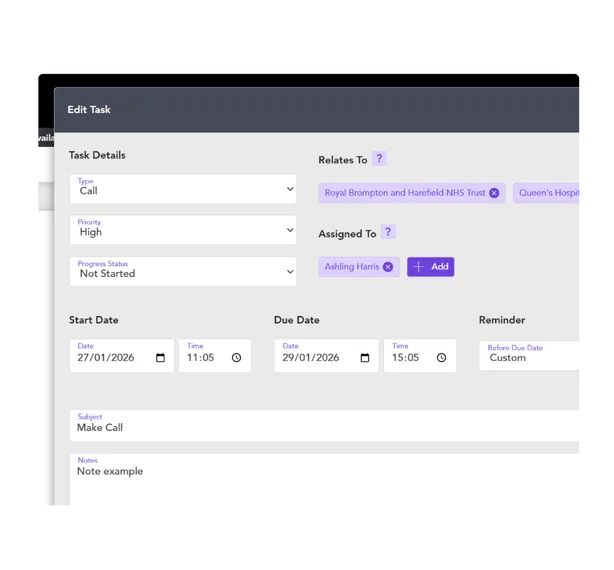
Task: Open Start Date time clock icon
Action: [237, 357]
